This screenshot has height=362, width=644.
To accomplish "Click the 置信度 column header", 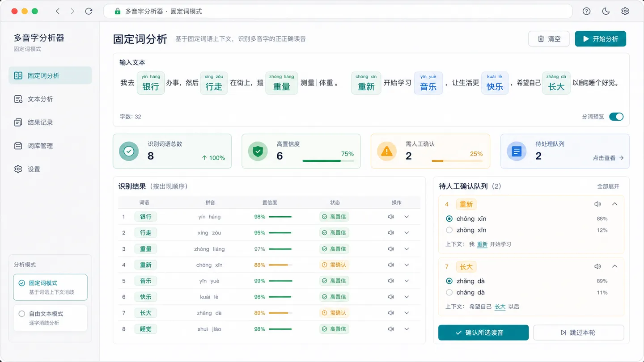I will [x=270, y=202].
